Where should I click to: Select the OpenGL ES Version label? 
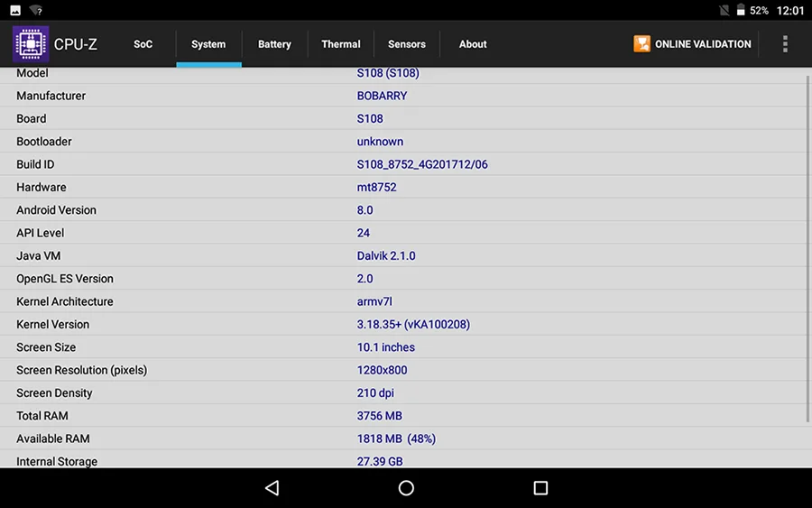pos(65,279)
